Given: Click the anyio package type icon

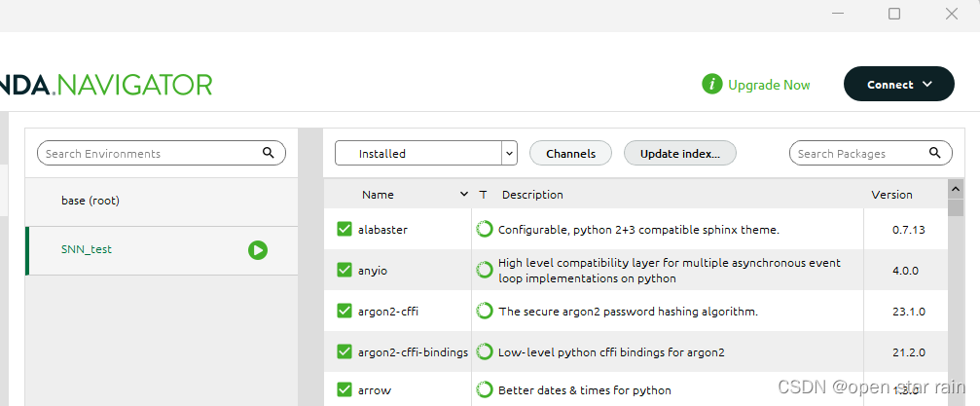Looking at the screenshot, I should (x=485, y=270).
